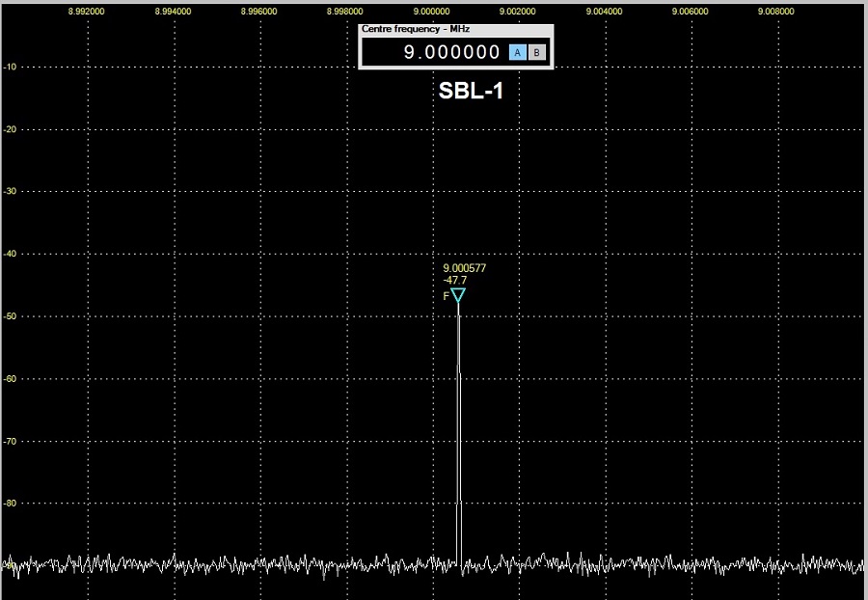Click the F label beside the marker

tap(447, 296)
